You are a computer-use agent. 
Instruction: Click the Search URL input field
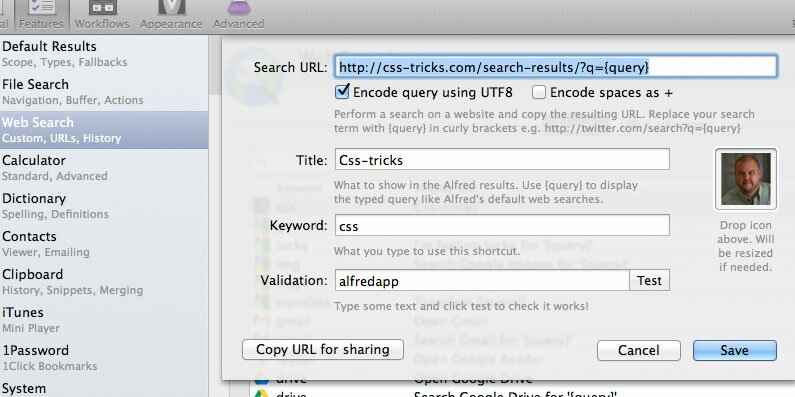pos(556,67)
